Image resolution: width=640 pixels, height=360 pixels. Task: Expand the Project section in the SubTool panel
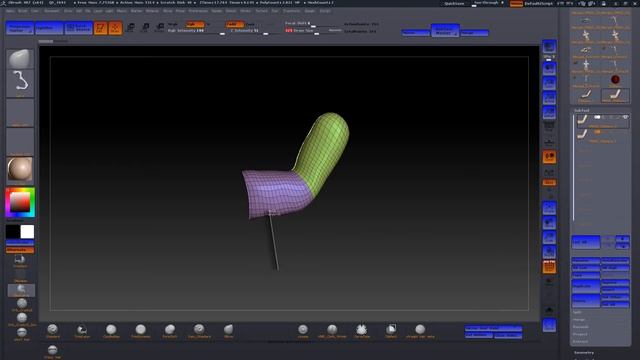[x=580, y=334]
